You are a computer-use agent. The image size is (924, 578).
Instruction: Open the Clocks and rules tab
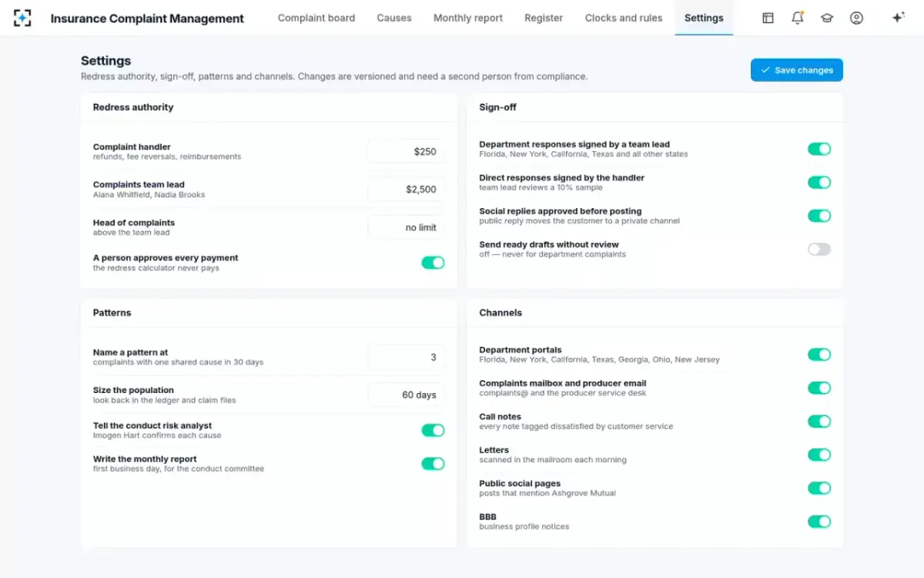coord(624,18)
